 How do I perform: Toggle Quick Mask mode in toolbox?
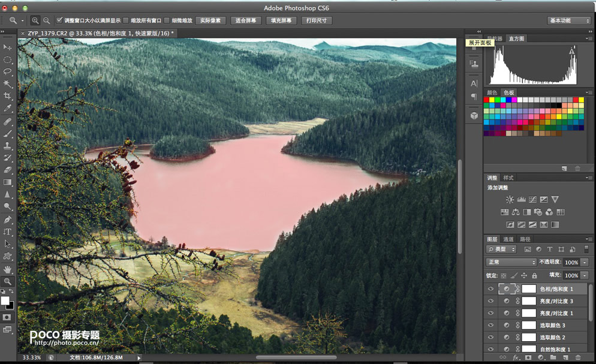point(7,317)
